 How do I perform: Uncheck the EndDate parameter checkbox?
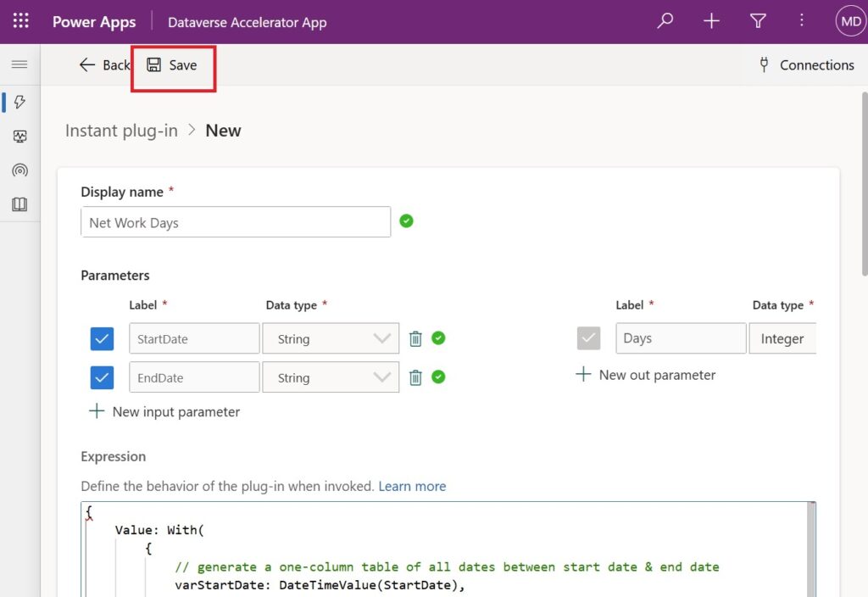coord(102,377)
